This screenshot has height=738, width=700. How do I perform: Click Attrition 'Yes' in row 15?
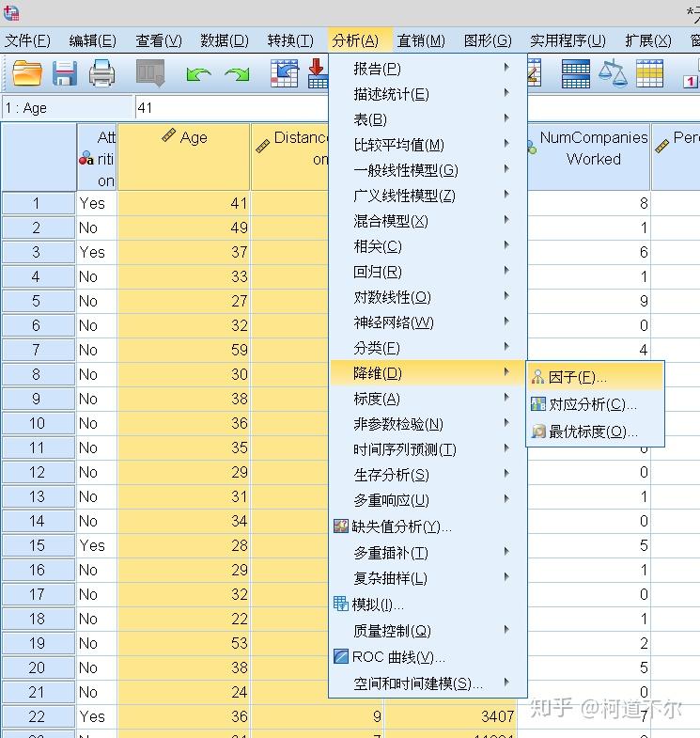coord(97,545)
